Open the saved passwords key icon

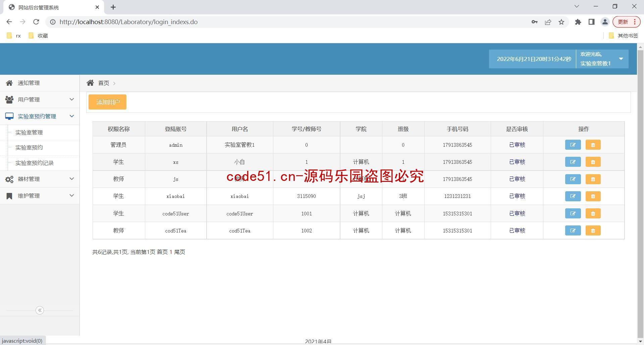click(534, 22)
